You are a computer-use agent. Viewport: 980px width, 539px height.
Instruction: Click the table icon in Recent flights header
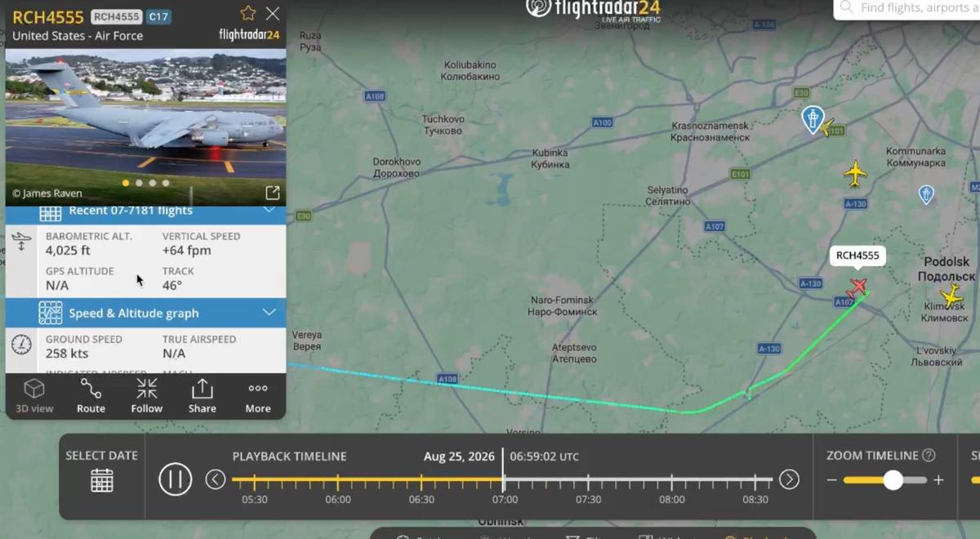tap(50, 212)
